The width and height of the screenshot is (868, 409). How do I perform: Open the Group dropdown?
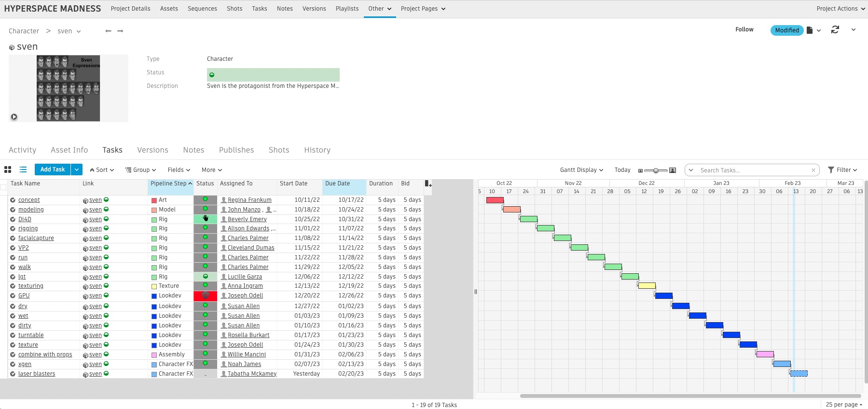pyautogui.click(x=141, y=170)
